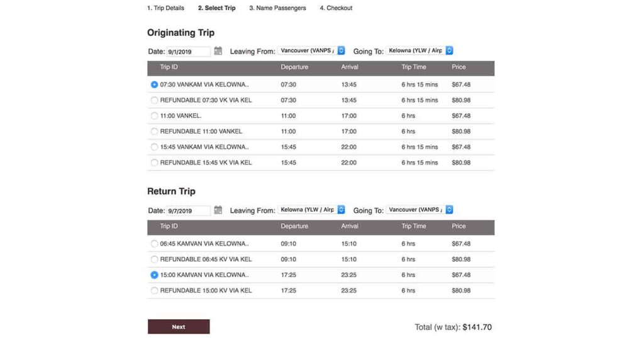Open the Originating Trip calendar picker icon
Image resolution: width=644 pixels, height=347 pixels.
point(218,51)
